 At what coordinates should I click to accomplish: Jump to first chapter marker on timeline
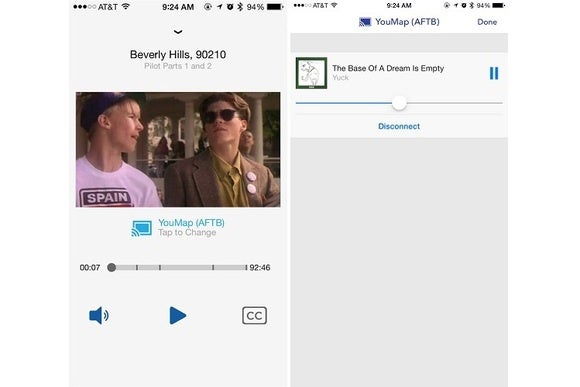click(x=137, y=267)
